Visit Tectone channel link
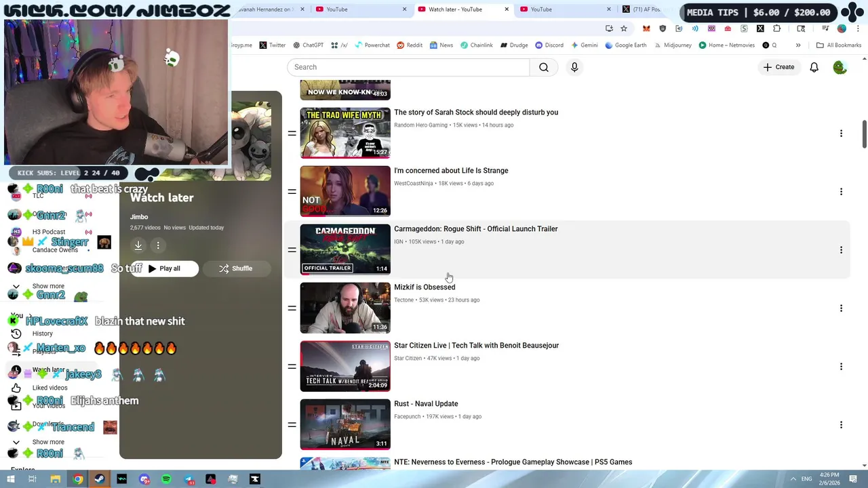Image resolution: width=868 pixels, height=488 pixels. pos(403,300)
